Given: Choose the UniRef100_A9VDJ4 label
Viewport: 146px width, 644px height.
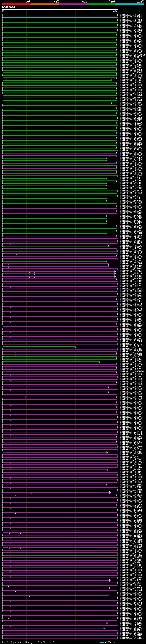Looking at the screenshot, I should [x=131, y=309].
